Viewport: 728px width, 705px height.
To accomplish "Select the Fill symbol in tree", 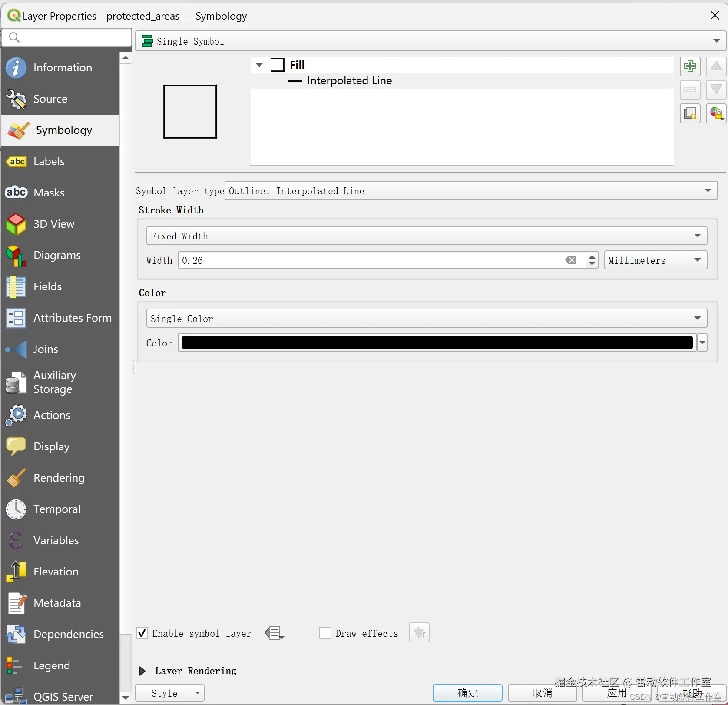I will click(297, 65).
